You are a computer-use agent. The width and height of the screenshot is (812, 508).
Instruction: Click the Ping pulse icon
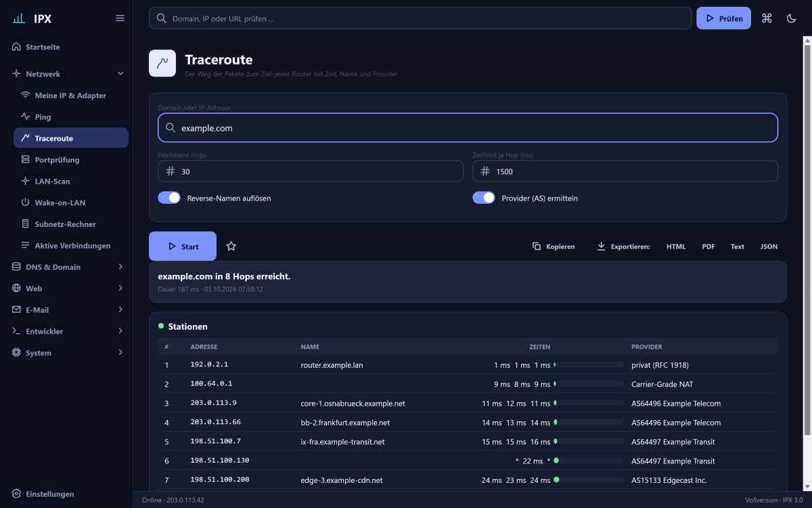pos(26,117)
